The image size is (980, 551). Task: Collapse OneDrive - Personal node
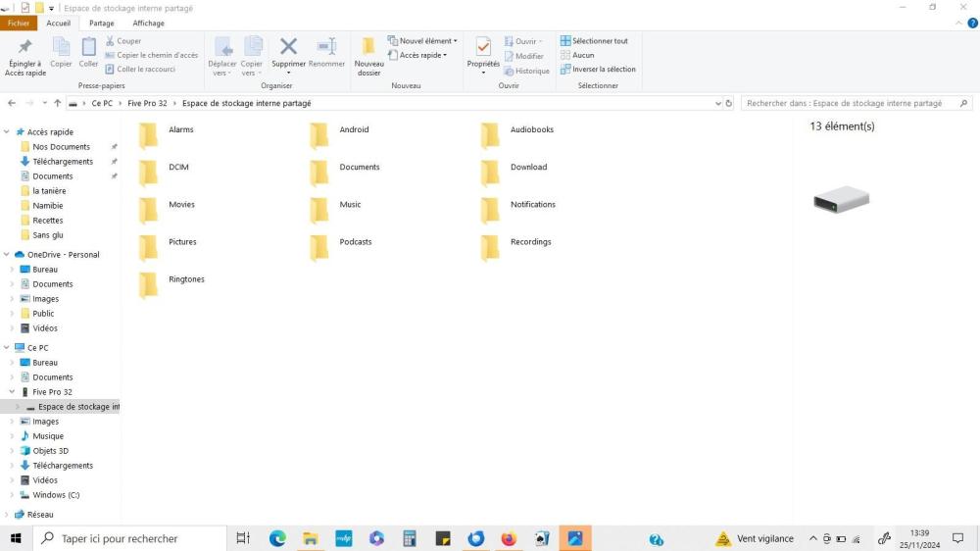7,255
